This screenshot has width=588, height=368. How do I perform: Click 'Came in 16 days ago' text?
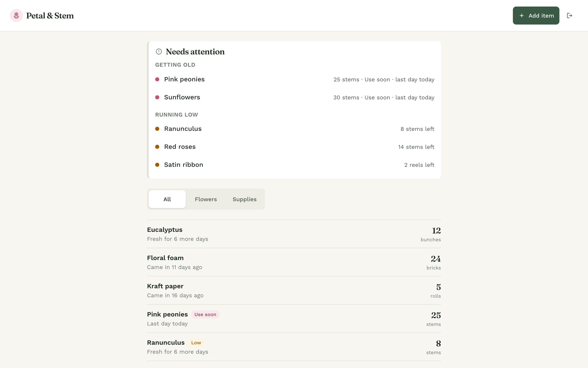coord(175,295)
